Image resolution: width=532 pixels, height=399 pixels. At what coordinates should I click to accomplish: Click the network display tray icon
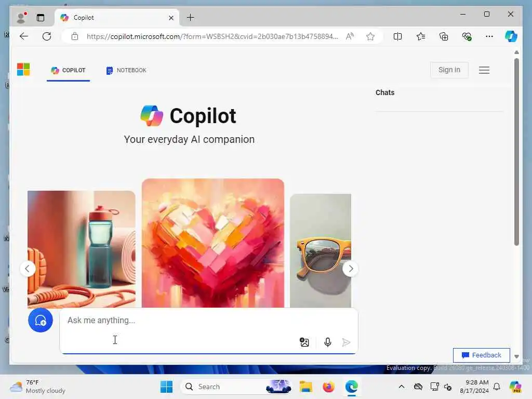point(435,387)
